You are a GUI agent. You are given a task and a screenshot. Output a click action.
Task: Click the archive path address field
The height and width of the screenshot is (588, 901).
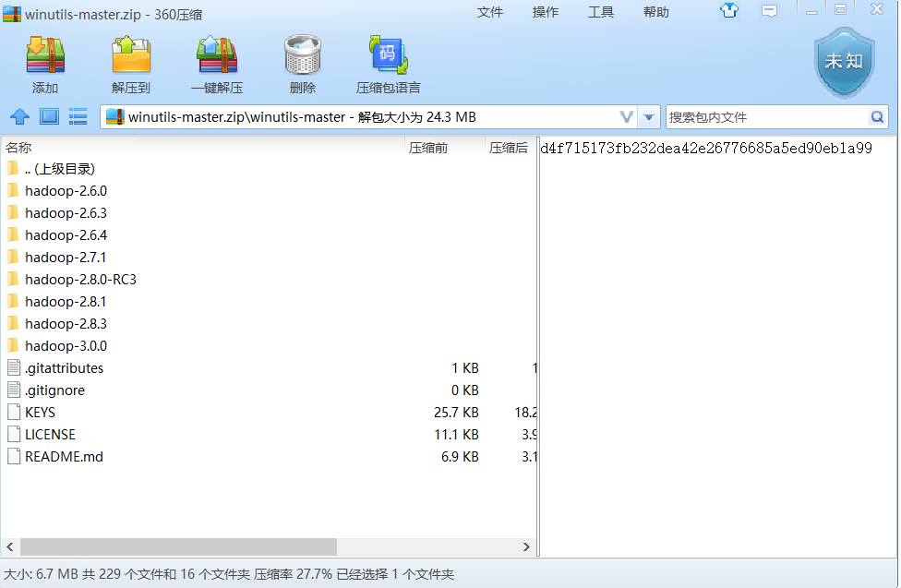point(367,117)
